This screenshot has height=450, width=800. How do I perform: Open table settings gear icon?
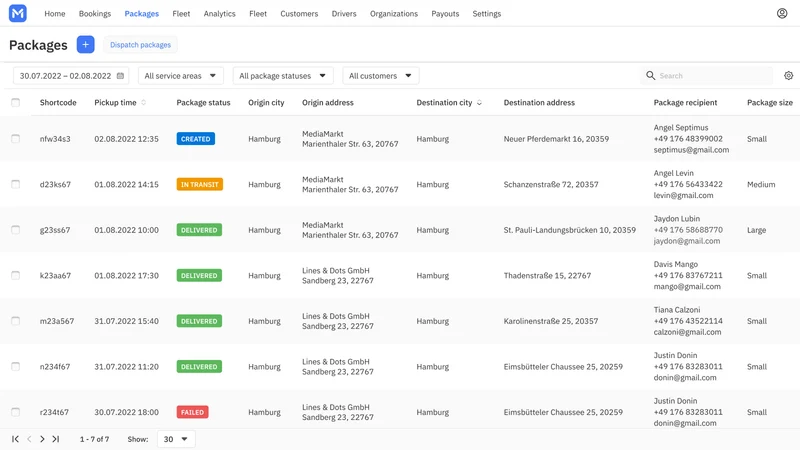pos(788,76)
